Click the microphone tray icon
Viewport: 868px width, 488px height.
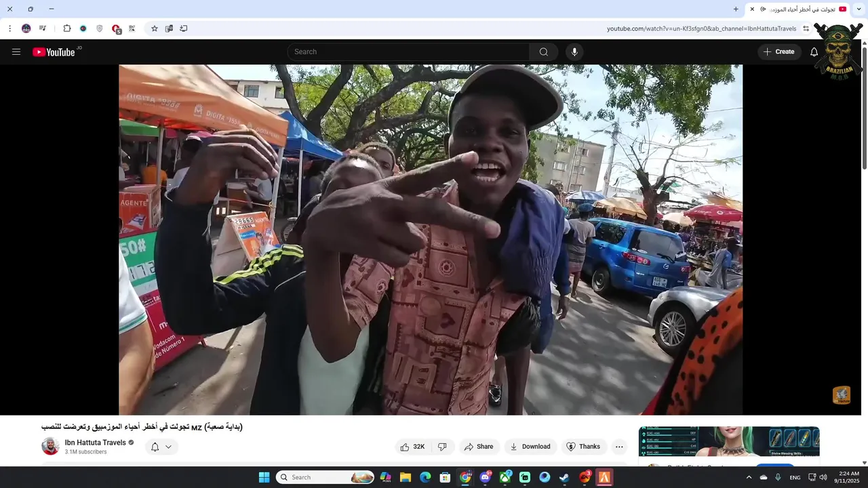778,477
